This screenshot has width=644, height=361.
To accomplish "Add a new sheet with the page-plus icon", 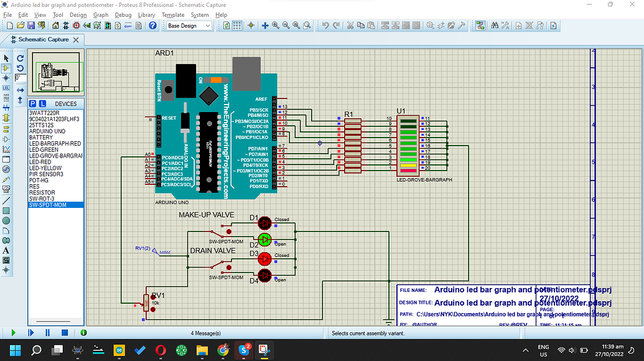I will coord(518,26).
